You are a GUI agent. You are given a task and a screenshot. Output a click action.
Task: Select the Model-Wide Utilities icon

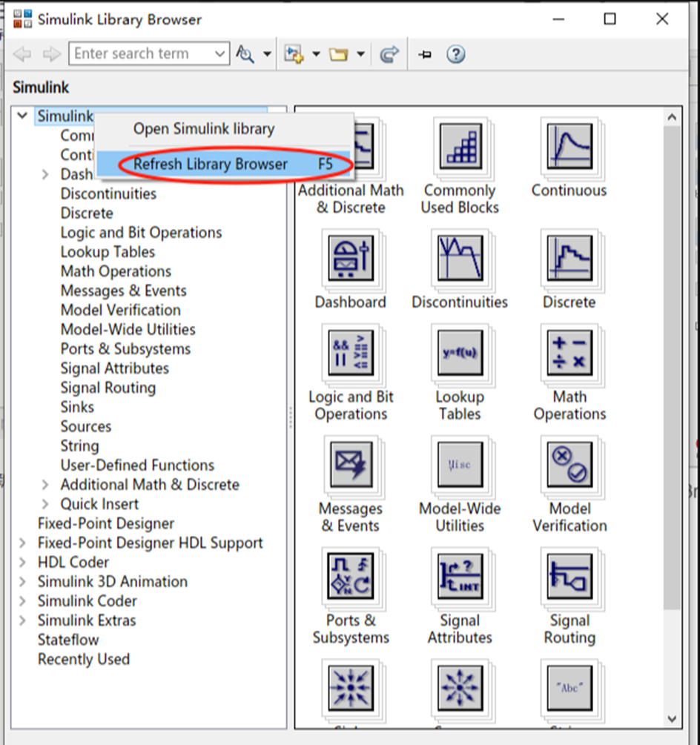pyautogui.click(x=460, y=465)
